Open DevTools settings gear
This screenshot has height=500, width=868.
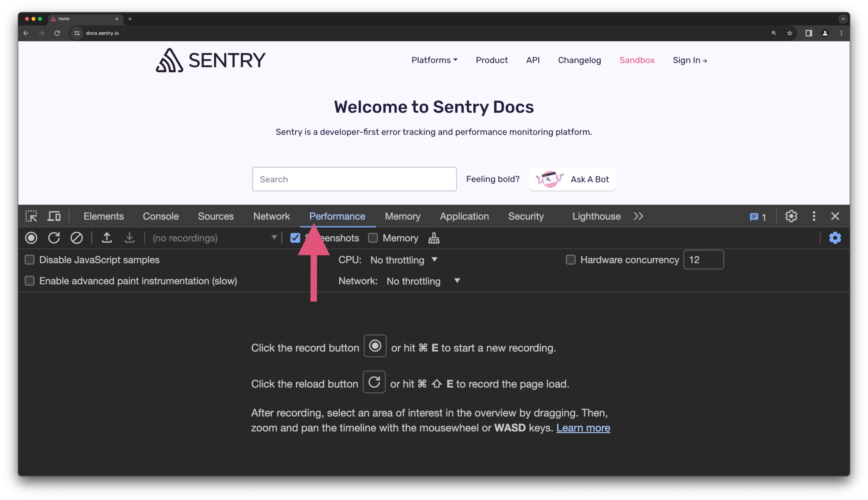pos(791,216)
